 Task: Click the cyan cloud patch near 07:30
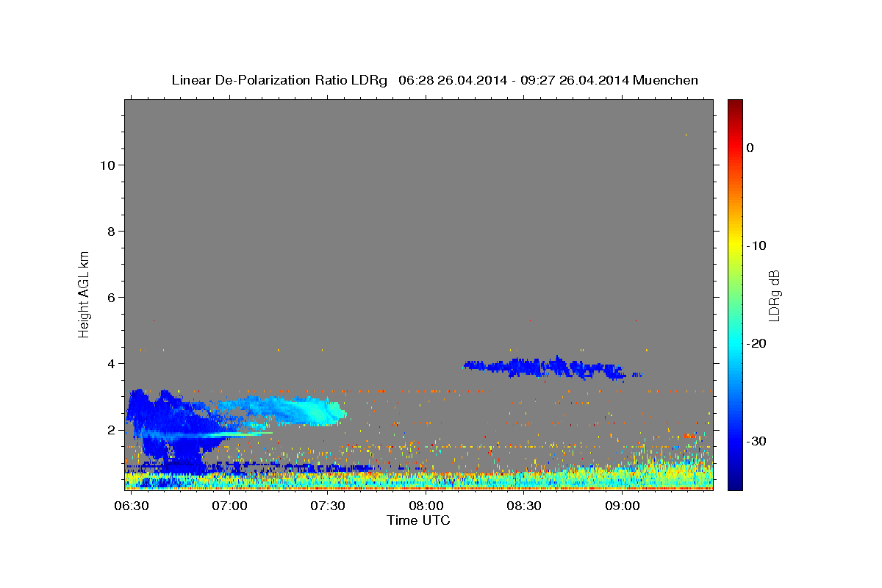[316, 412]
